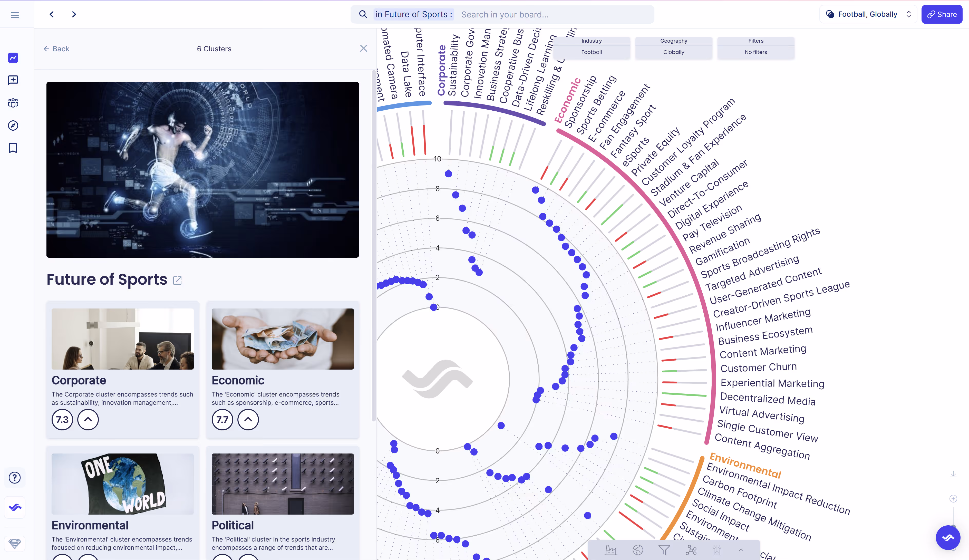Click the download icon on radar
The height and width of the screenshot is (560, 969).
coord(953,474)
